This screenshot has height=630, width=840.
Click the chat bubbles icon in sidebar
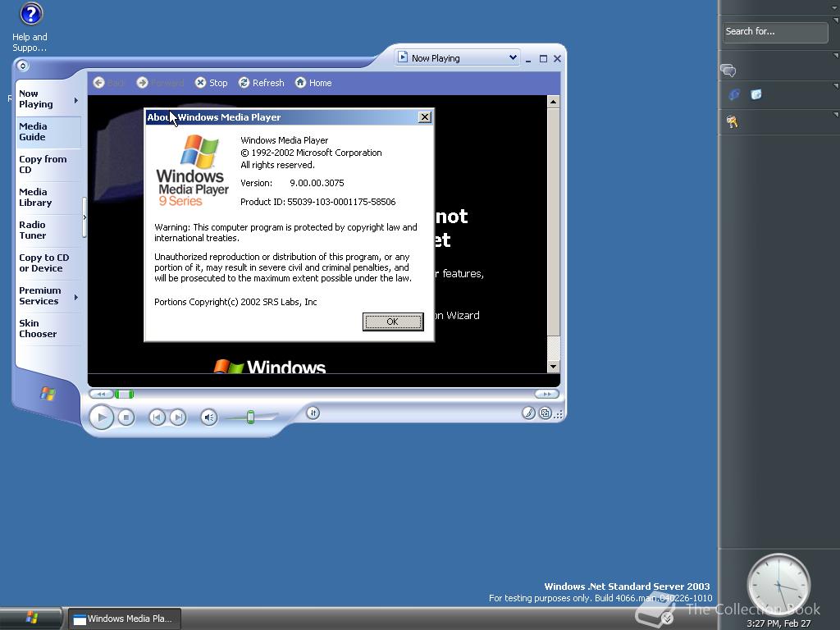[728, 71]
